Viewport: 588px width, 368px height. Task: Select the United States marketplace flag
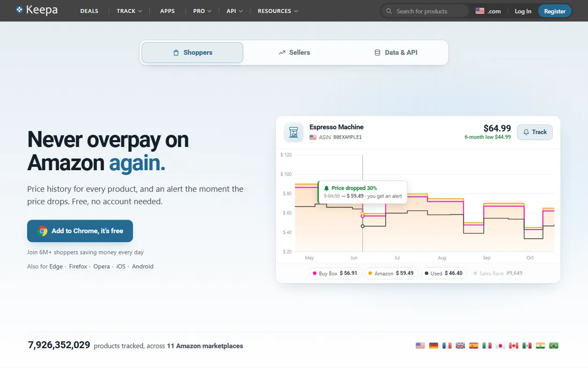[420, 346]
